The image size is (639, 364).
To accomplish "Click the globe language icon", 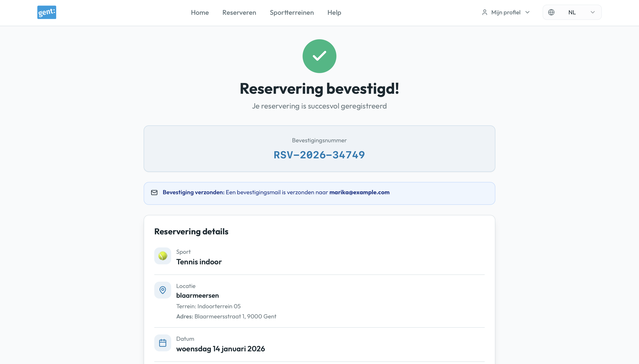I will 552,12.
